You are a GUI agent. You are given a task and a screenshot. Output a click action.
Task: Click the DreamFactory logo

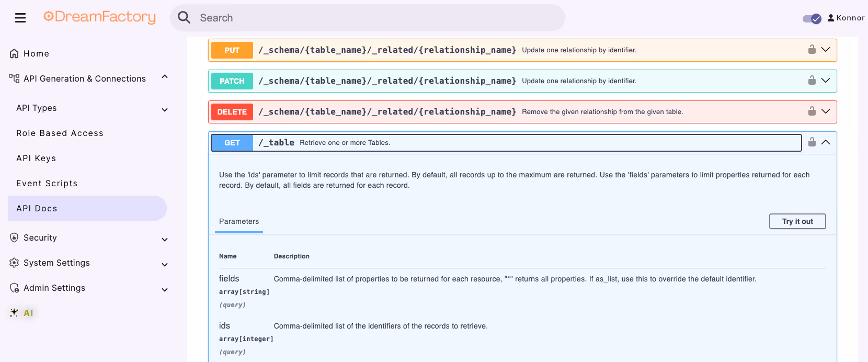pos(99,17)
